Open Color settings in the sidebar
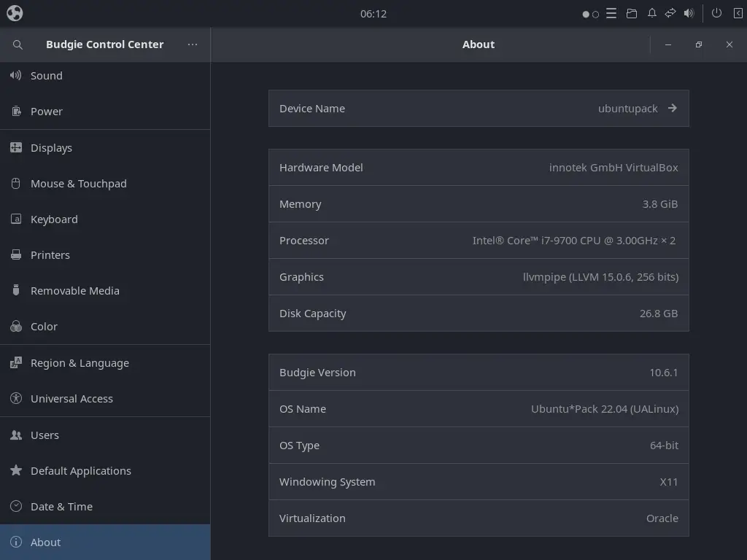747x560 pixels. point(44,327)
